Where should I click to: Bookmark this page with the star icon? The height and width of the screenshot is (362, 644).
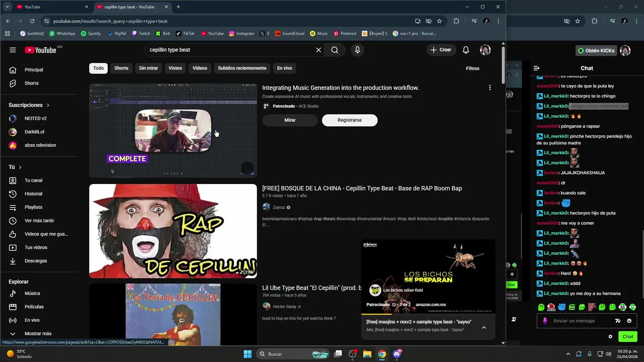(x=439, y=21)
